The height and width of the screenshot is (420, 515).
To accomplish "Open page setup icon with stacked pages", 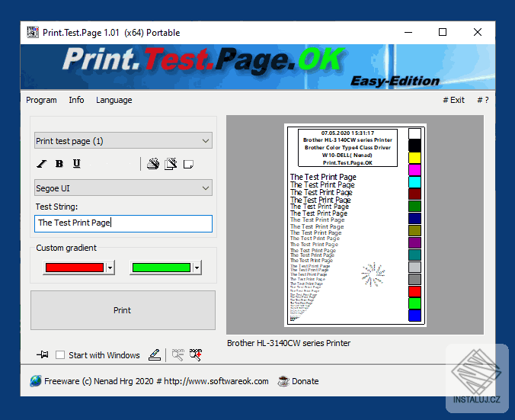I will (171, 164).
